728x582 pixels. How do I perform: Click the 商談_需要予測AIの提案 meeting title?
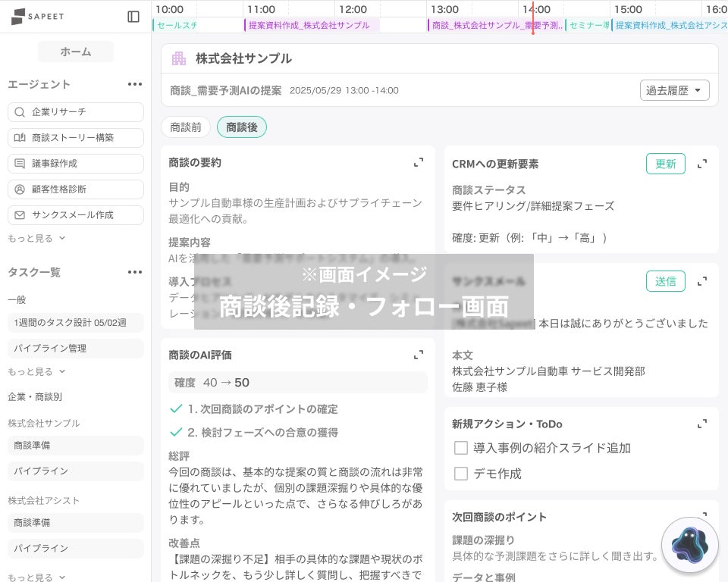coord(226,90)
